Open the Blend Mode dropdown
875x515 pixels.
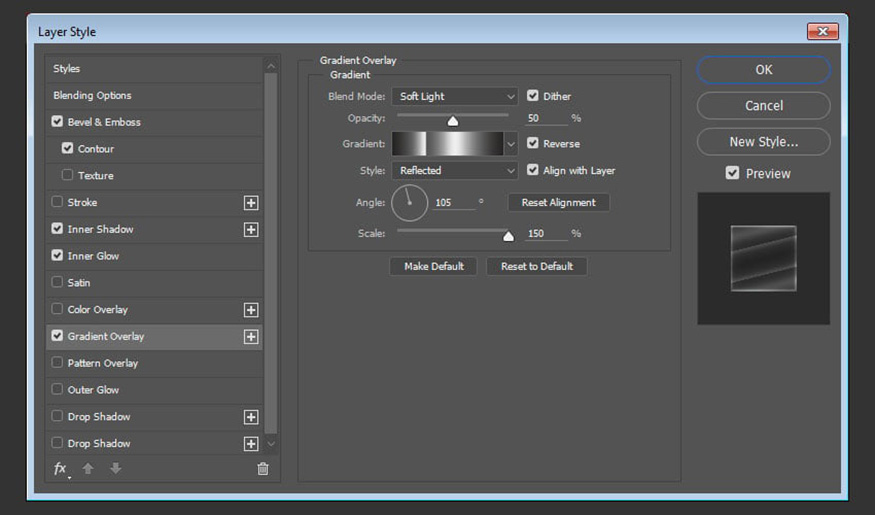click(x=454, y=96)
